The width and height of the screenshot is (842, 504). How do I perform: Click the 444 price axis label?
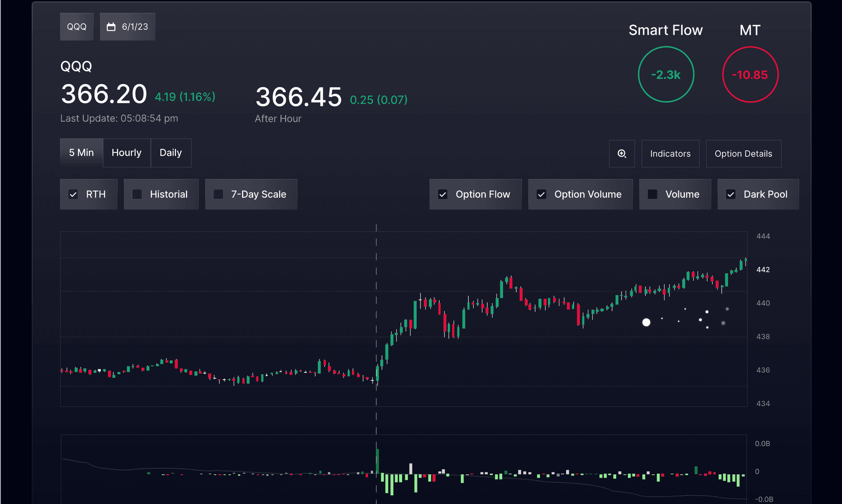(x=763, y=236)
